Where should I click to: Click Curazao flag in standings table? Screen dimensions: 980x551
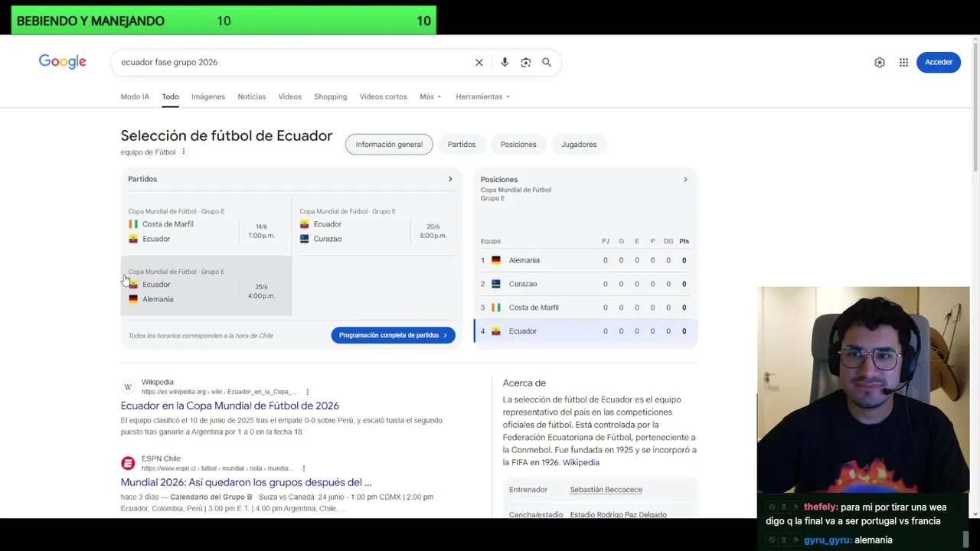(x=496, y=284)
